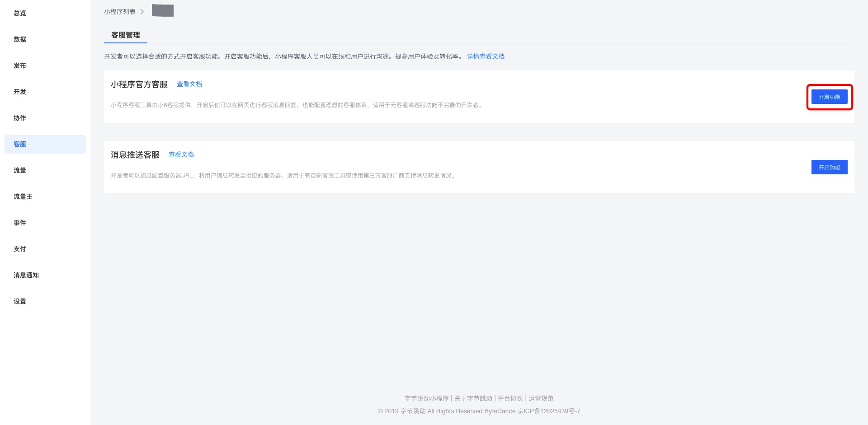Select the highlighted 客服 sidebar item

tap(20, 144)
